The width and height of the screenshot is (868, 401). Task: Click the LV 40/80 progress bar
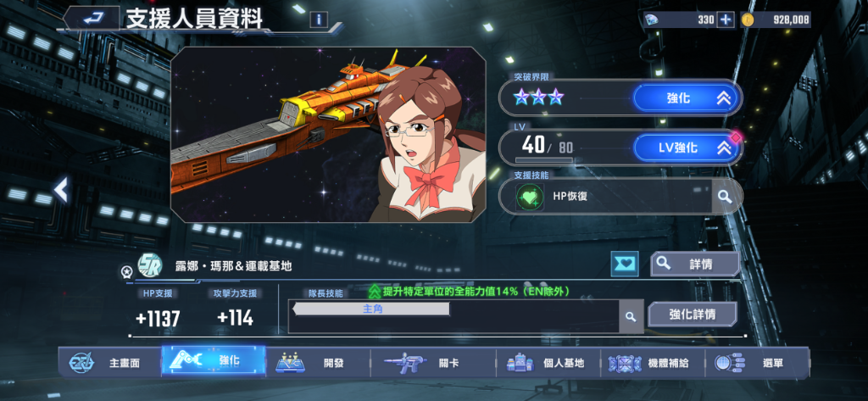coord(544,160)
